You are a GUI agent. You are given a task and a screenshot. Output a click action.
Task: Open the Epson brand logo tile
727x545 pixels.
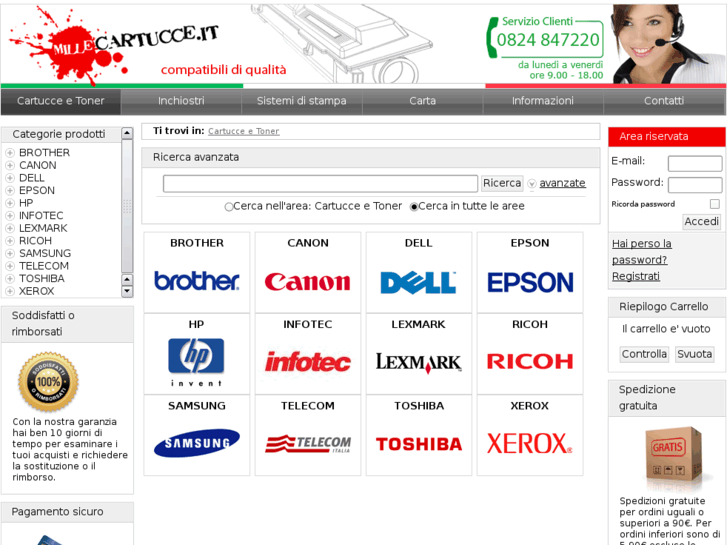530,282
